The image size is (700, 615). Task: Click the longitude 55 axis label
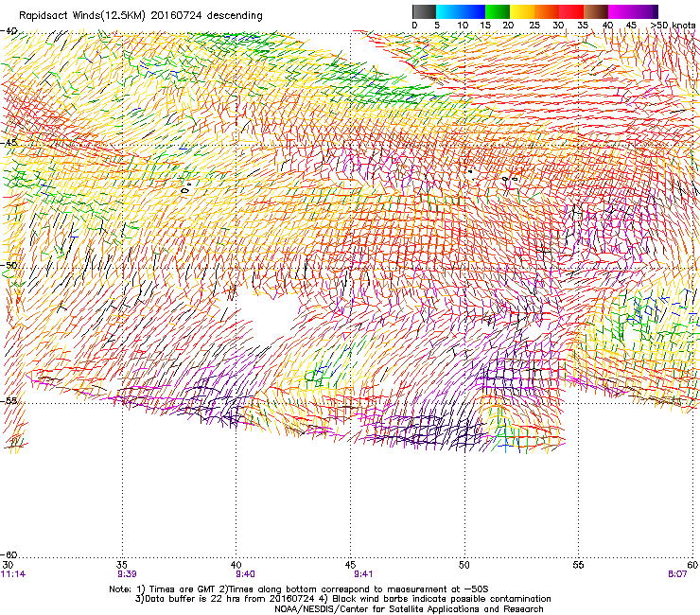[578, 565]
